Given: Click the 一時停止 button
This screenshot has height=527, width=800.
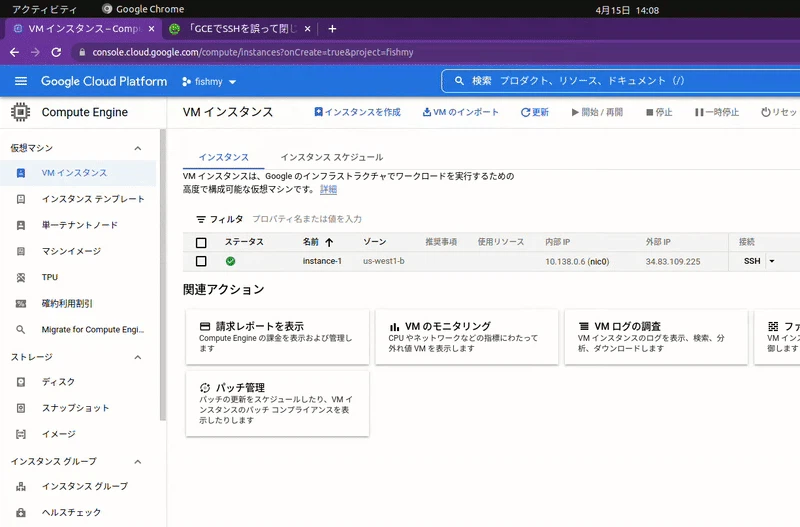Looking at the screenshot, I should pyautogui.click(x=716, y=112).
